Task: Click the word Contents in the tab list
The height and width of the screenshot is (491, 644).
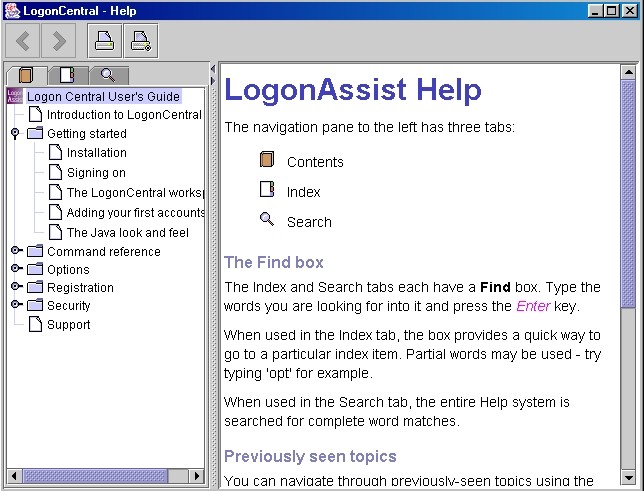Action: pos(315,162)
